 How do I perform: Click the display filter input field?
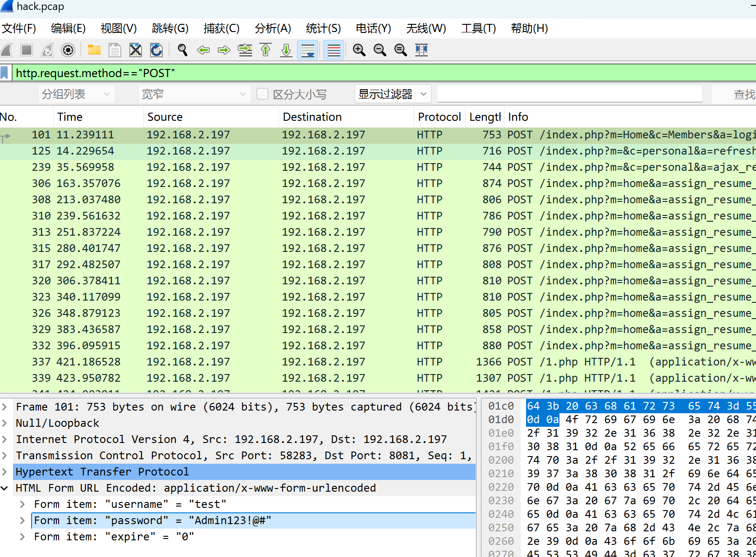coord(361,73)
